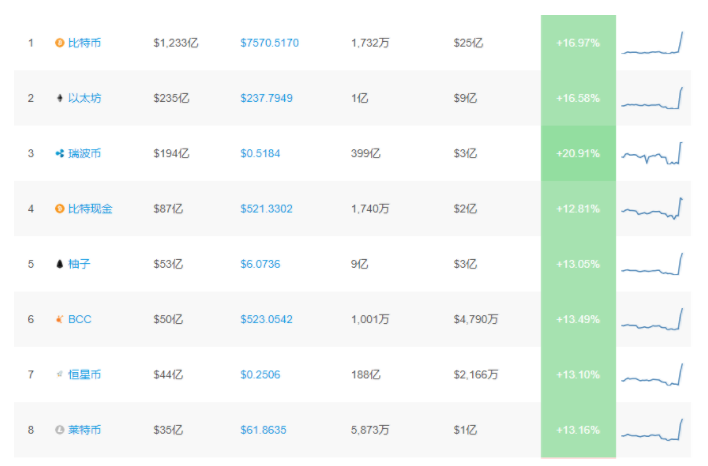The image size is (708, 466).
Task: Click the Bitcoin coin icon beside 比特币
Action: pyautogui.click(x=60, y=43)
